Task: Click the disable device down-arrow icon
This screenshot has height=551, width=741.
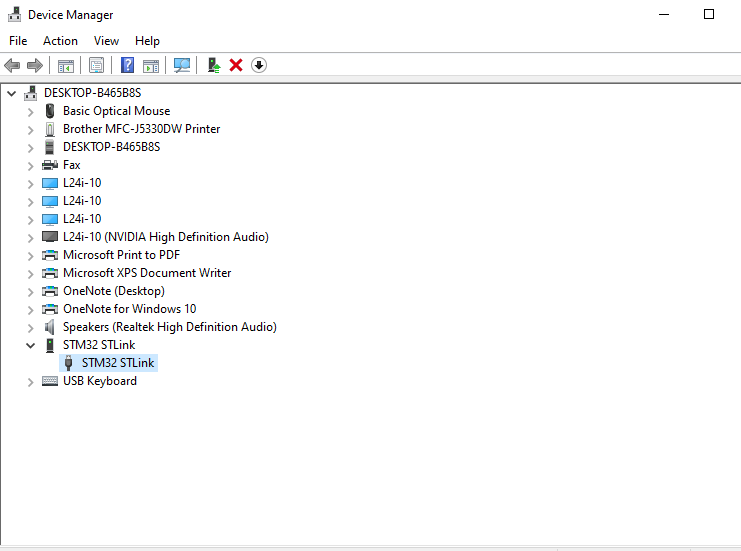Action: coord(259,65)
